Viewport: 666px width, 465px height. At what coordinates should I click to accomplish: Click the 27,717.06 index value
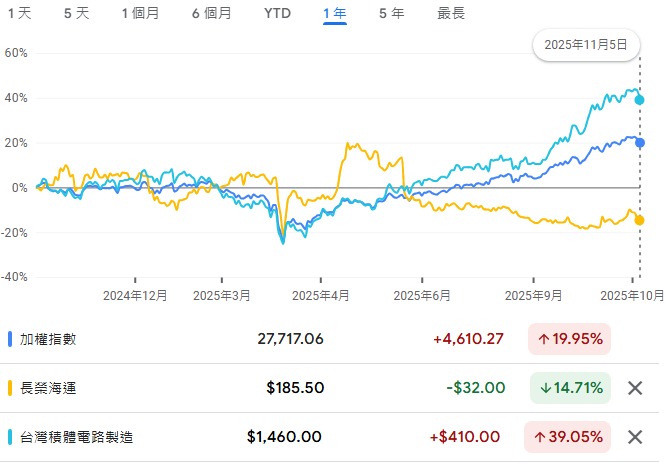[x=291, y=339]
